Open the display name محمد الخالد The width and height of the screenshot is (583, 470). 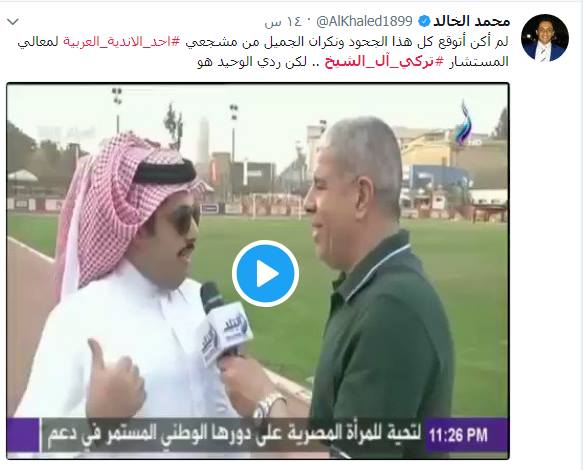point(471,21)
